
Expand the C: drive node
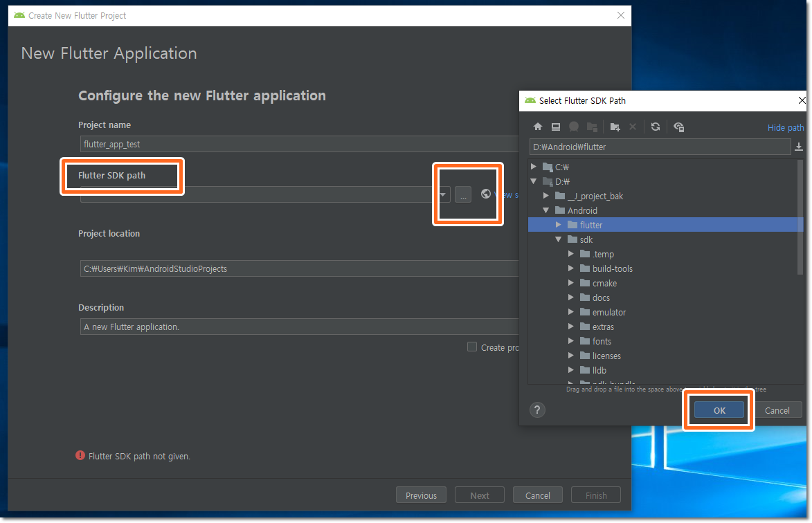534,167
